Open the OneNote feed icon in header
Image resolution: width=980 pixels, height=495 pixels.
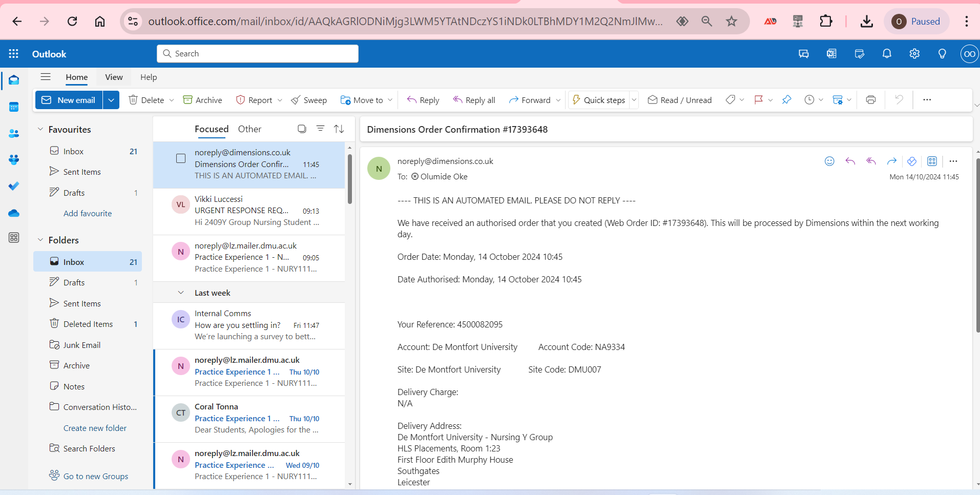(831, 54)
